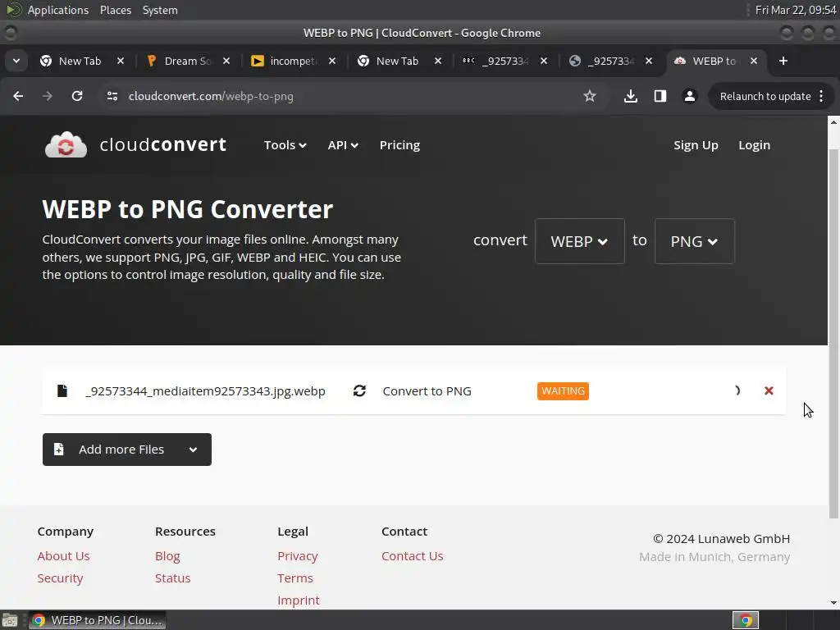Screen dimensions: 840x630
Task: Expand Add more Files dropdown arrow
Action: pos(194,450)
